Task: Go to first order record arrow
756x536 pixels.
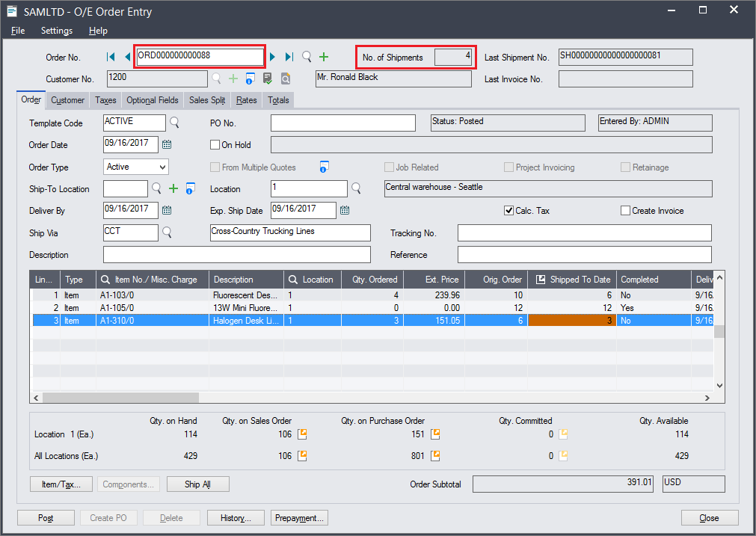Action: click(x=111, y=57)
